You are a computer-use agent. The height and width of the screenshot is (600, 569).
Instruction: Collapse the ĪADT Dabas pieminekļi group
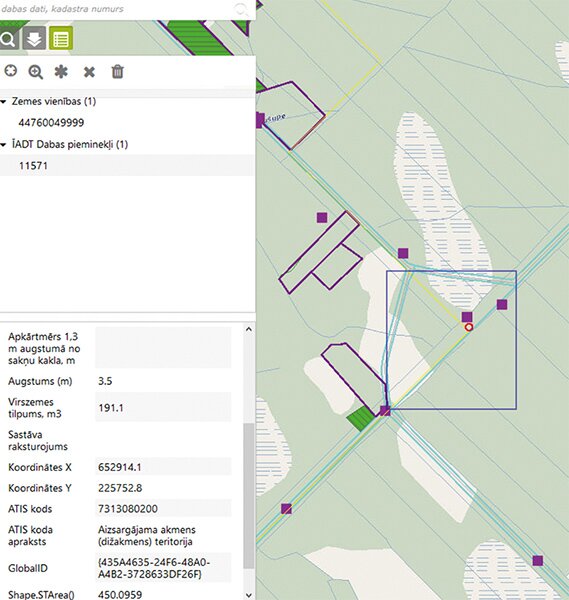pyautogui.click(x=3, y=145)
